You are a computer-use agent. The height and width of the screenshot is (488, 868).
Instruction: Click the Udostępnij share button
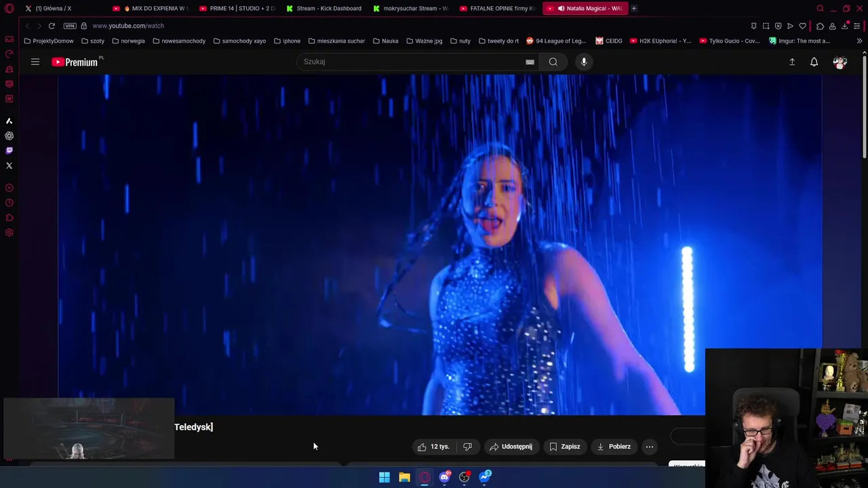point(511,447)
